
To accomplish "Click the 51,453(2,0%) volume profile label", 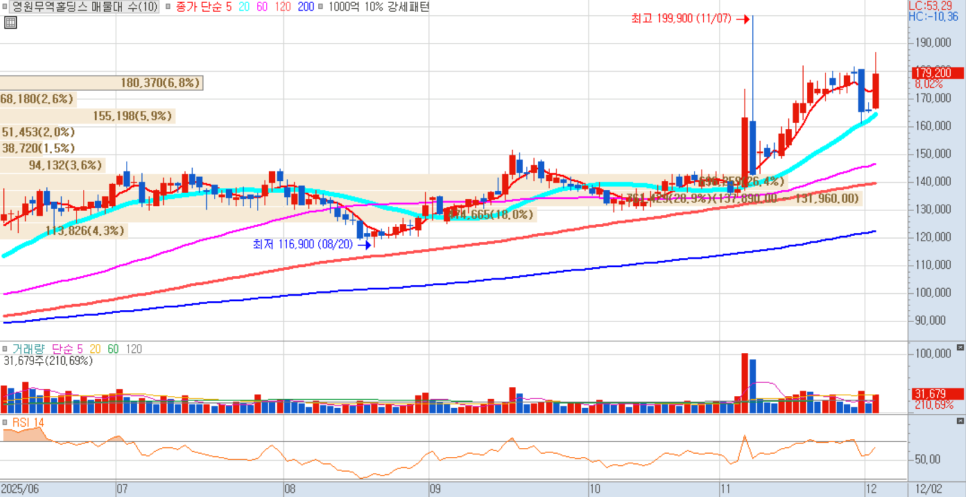I will coord(38,132).
